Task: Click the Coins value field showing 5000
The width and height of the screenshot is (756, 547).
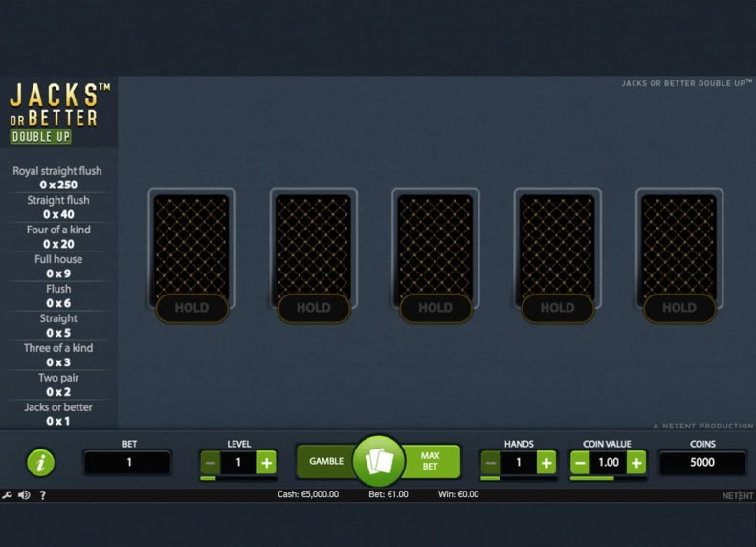Action: coord(702,463)
